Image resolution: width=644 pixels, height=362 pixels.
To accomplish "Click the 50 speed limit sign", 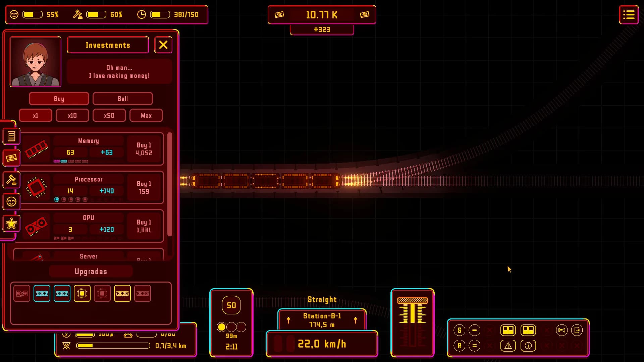I will (231, 305).
